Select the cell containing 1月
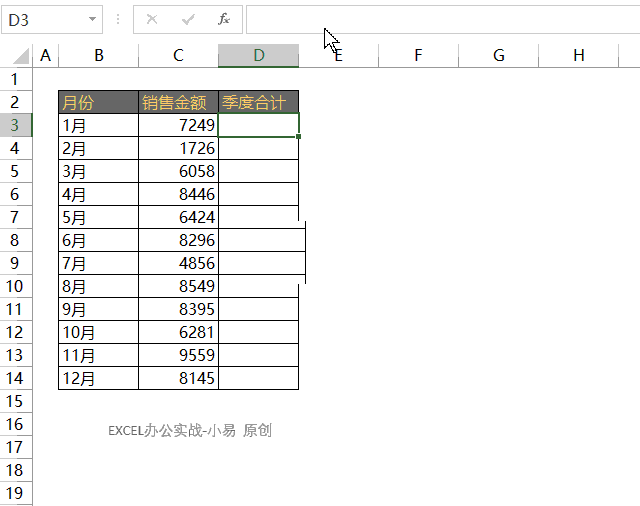This screenshot has height=506, width=640. [98, 125]
